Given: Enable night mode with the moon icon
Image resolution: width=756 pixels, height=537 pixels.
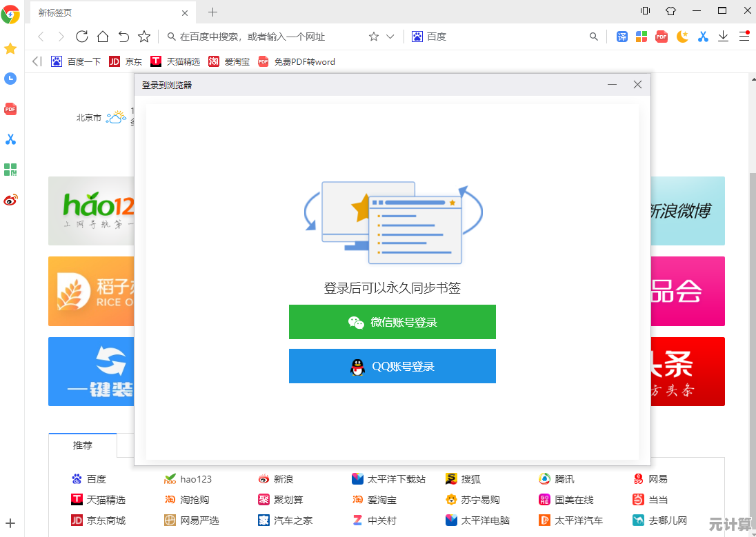Looking at the screenshot, I should point(682,37).
